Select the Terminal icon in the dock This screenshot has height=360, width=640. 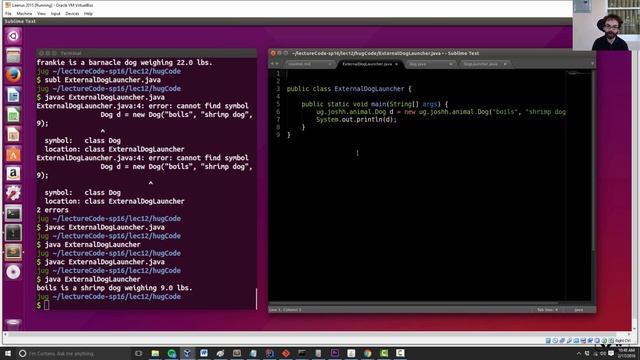tap(13, 213)
